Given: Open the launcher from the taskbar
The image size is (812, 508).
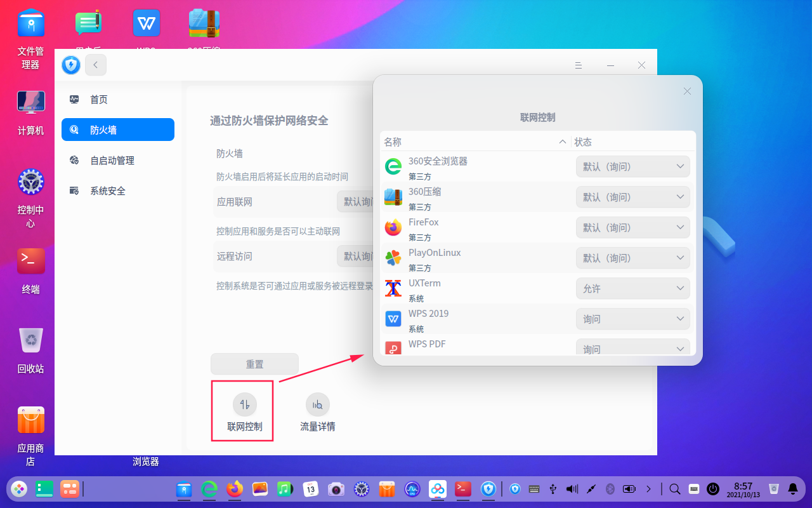Looking at the screenshot, I should coord(19,489).
